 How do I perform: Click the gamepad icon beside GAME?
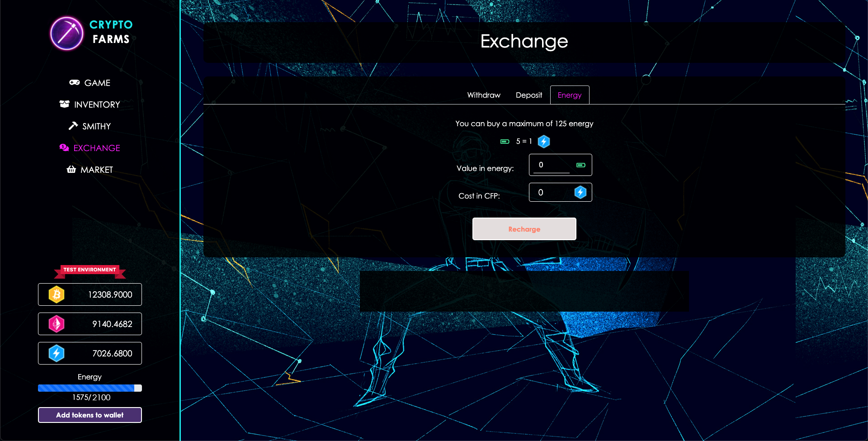point(75,82)
